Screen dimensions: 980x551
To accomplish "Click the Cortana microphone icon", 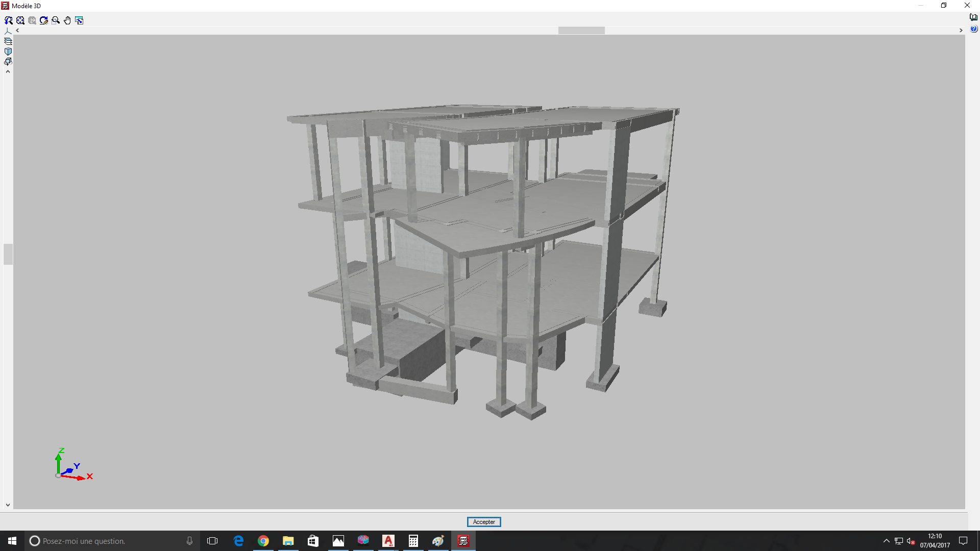I will pos(189,541).
